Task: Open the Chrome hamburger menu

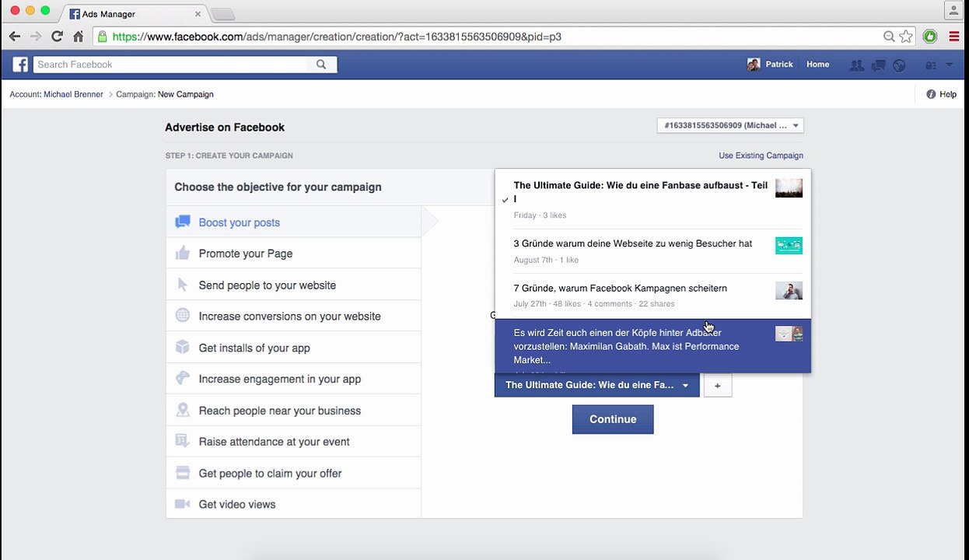Action: tap(954, 37)
